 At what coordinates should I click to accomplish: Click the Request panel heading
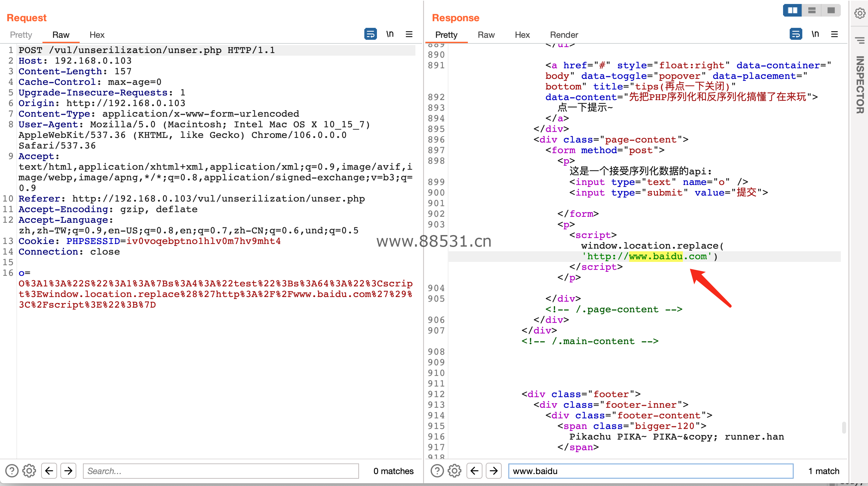[x=27, y=18]
